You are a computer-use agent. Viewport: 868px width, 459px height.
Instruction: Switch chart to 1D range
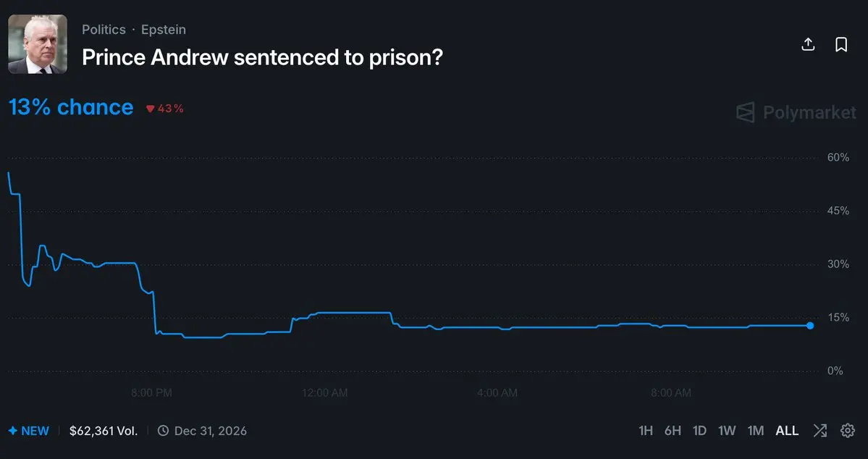(700, 431)
